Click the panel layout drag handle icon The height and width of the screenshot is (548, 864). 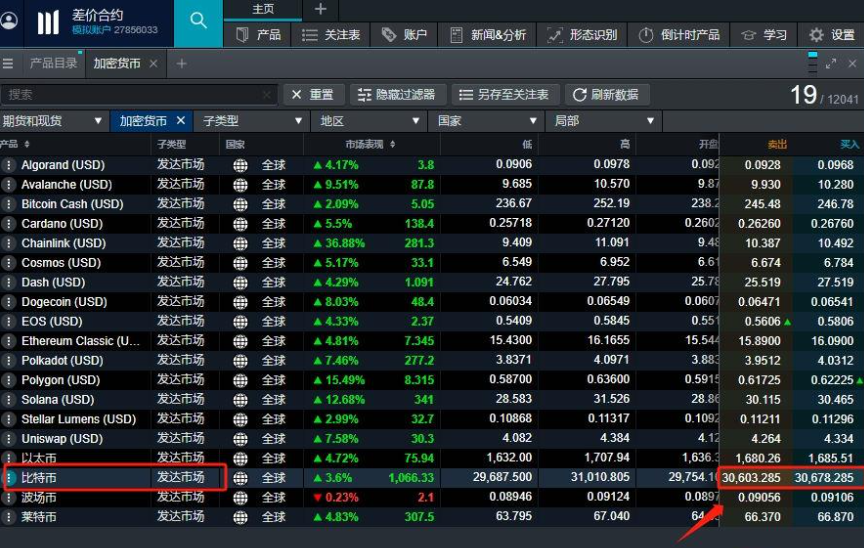pyautogui.click(x=812, y=63)
